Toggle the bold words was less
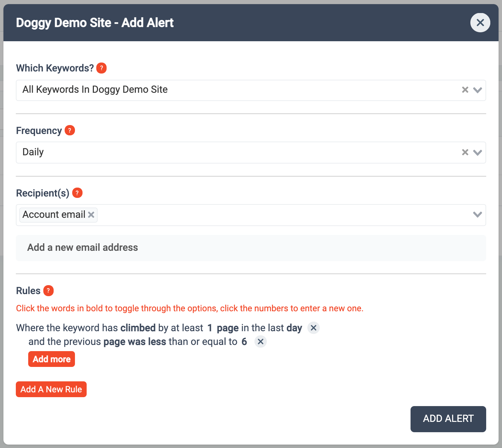502x448 pixels. click(147, 341)
